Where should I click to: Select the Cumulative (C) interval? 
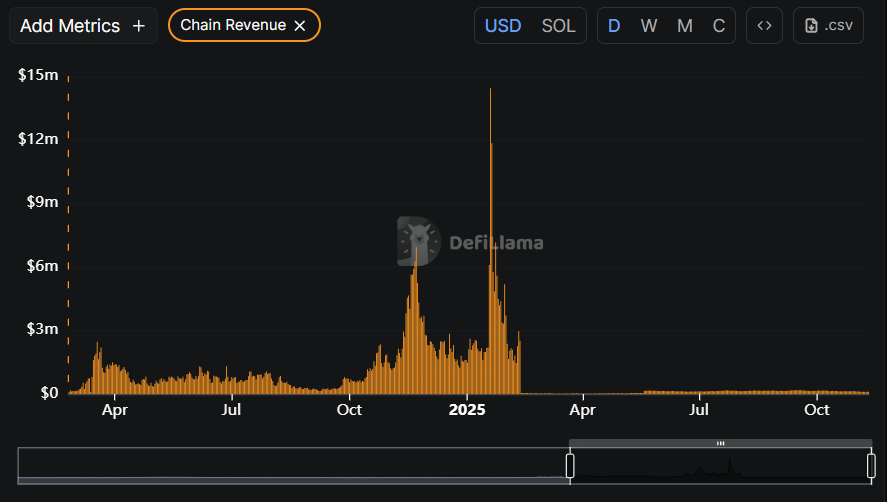pos(718,25)
